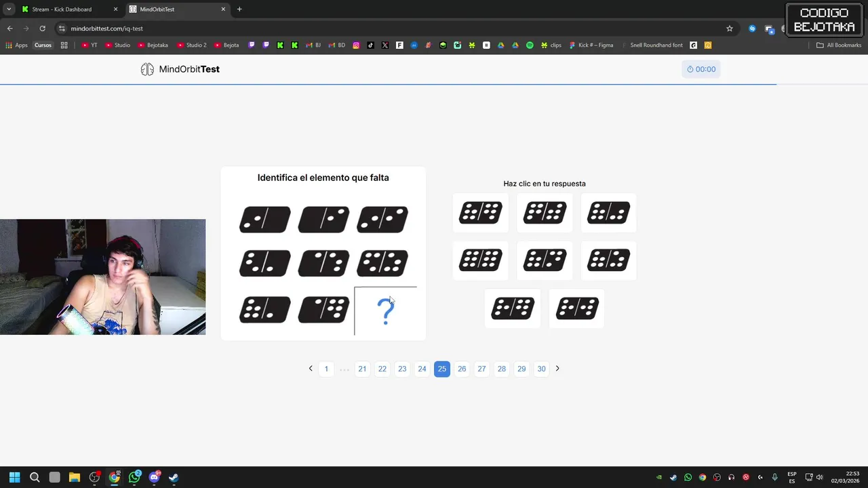
Task: Reload the page
Action: (42, 28)
